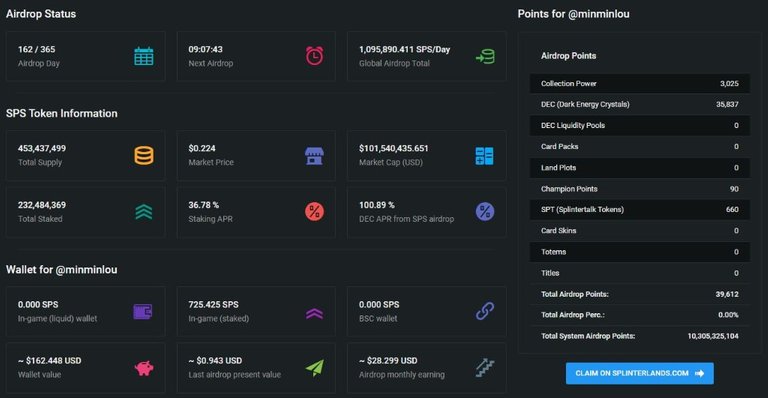Click the pink piggy bank Wallet value icon
This screenshot has width=768, height=398.
click(x=144, y=368)
